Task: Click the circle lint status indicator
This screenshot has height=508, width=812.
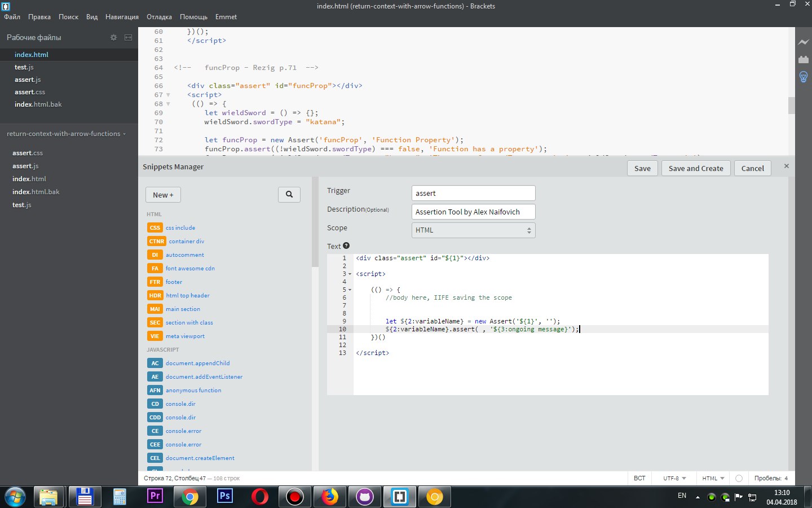Action: (x=739, y=478)
